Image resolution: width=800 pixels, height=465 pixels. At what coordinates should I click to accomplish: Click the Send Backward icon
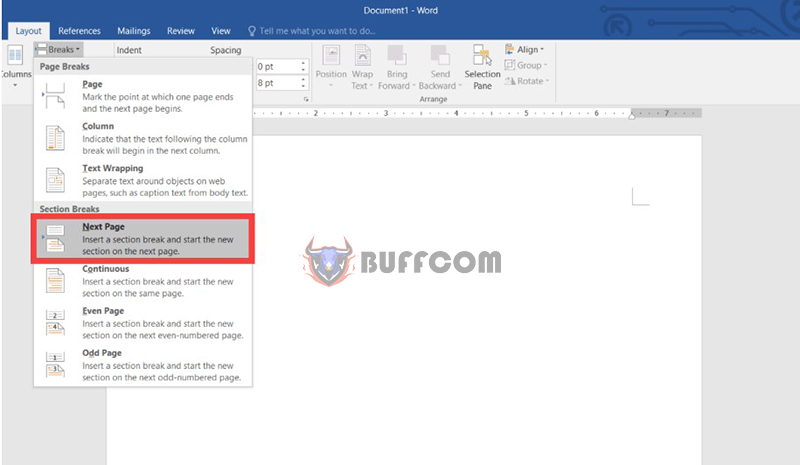click(440, 55)
